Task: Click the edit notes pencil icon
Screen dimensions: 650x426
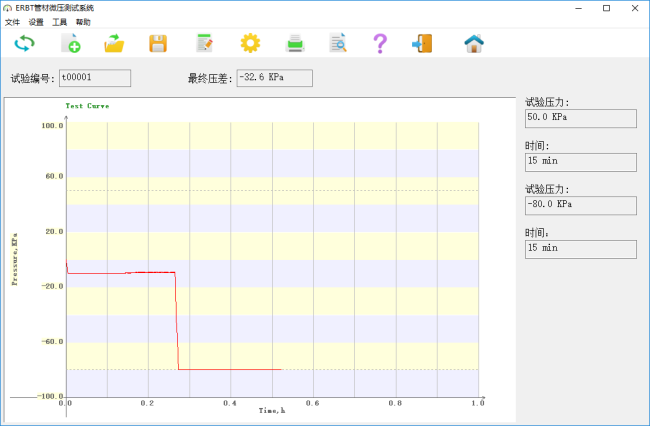Action: coord(204,43)
